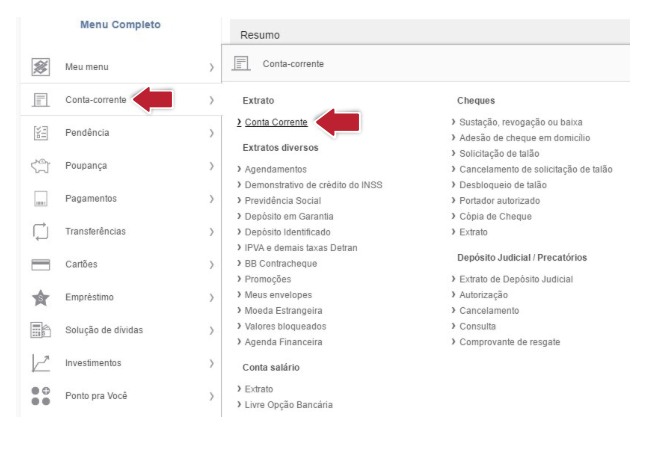The height and width of the screenshot is (456, 652).
Task: Open the Agendamentos link
Action: pos(276,169)
